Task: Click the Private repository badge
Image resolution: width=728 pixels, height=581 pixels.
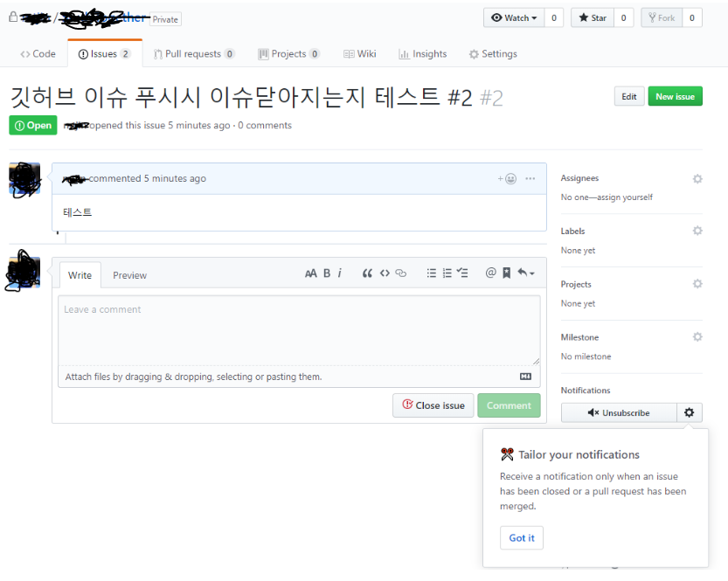Action: pyautogui.click(x=165, y=19)
